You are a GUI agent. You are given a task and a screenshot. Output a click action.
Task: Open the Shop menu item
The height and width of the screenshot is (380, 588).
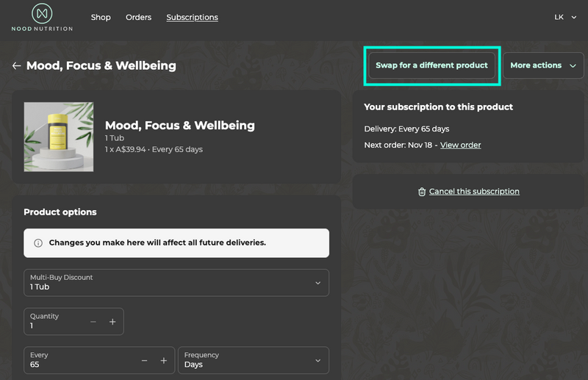click(101, 17)
